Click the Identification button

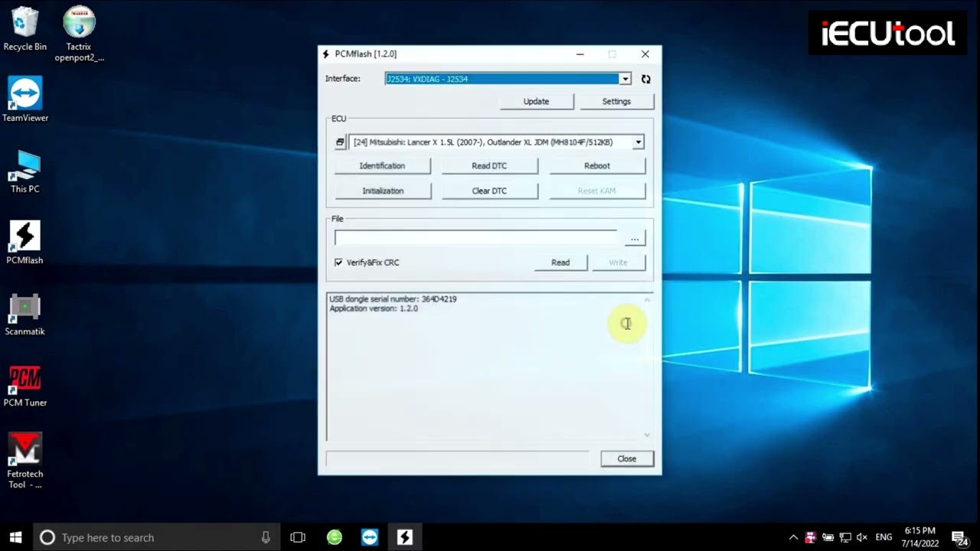382,166
